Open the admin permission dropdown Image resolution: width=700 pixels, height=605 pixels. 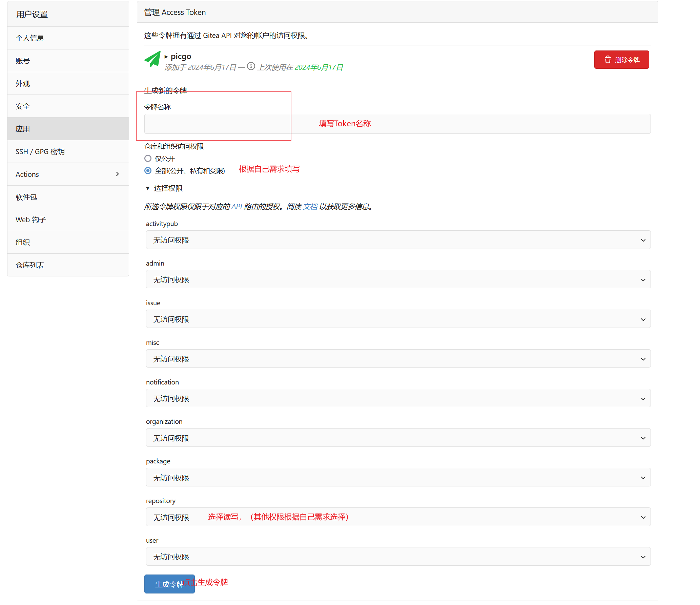pos(398,280)
